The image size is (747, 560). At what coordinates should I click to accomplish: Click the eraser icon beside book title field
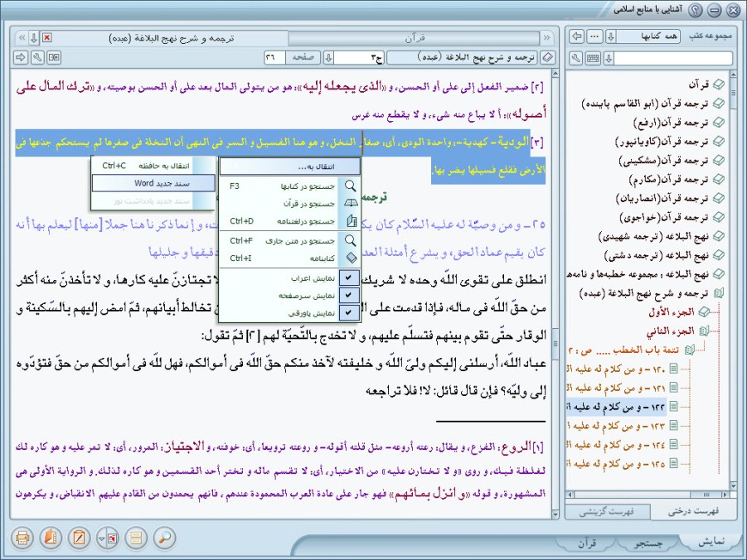(547, 58)
